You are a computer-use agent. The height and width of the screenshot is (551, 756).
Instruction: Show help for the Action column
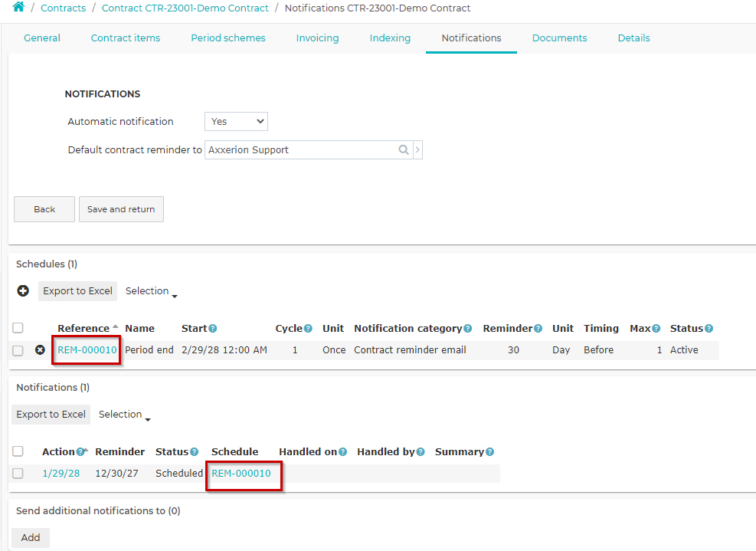(x=80, y=452)
